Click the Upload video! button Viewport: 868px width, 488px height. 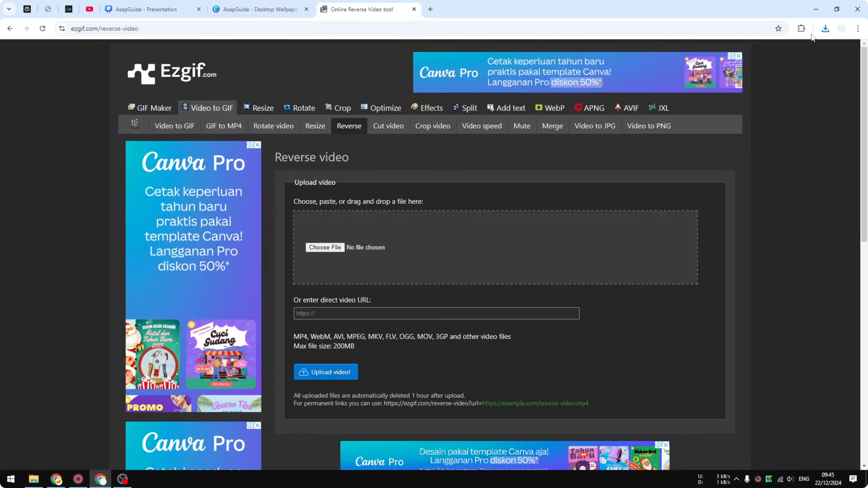325,372
